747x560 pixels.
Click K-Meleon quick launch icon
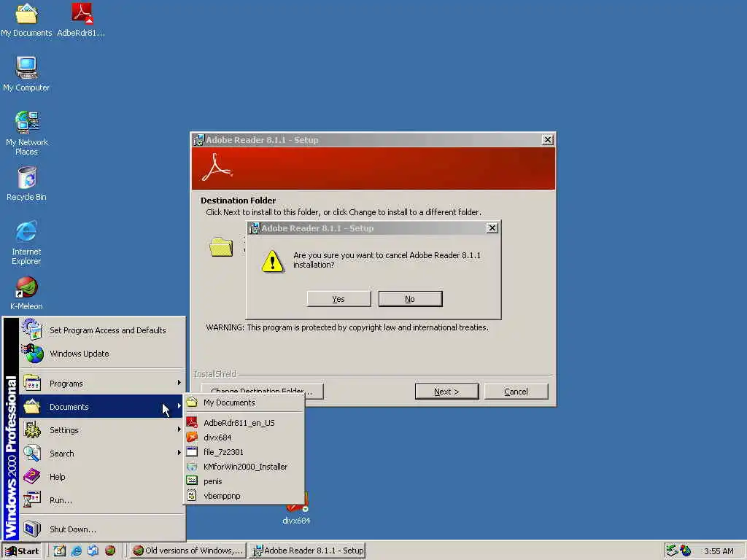110,551
